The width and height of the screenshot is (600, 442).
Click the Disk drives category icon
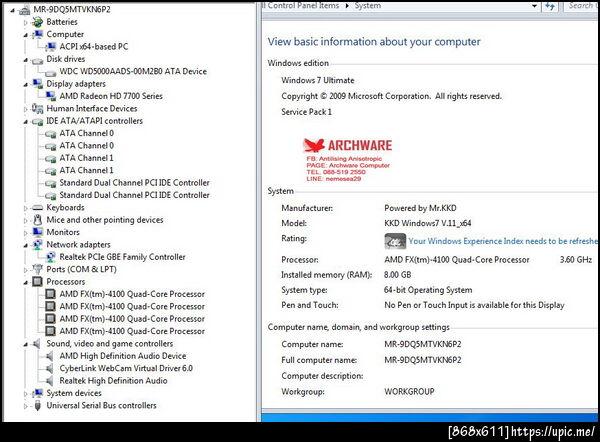(x=38, y=60)
